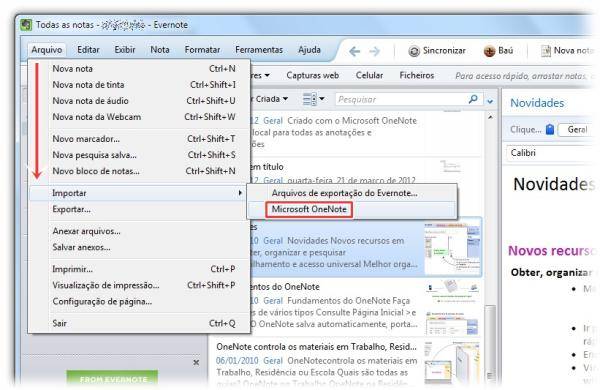Screen dimensions: 600x390
Task: Open the Formatar menu
Action: [x=202, y=50]
